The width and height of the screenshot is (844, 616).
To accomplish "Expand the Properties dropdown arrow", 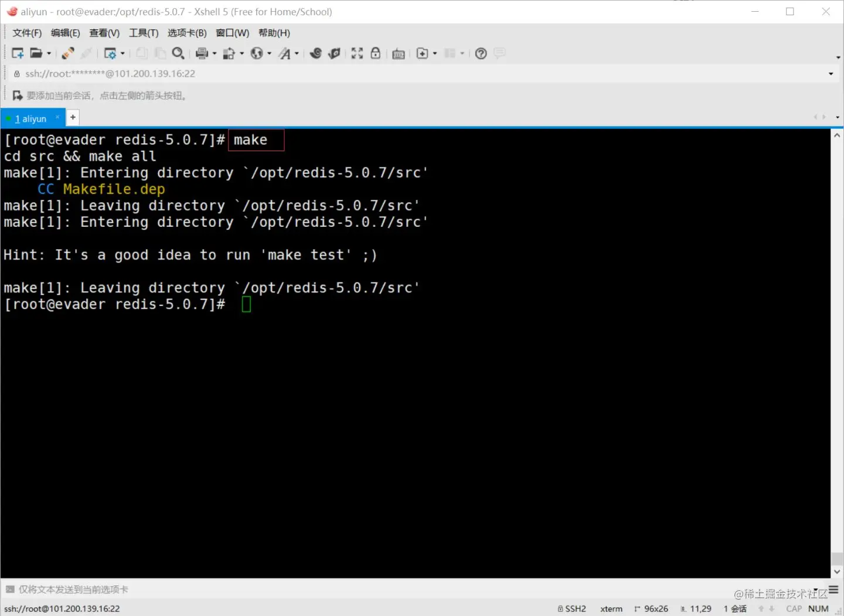I will point(122,53).
